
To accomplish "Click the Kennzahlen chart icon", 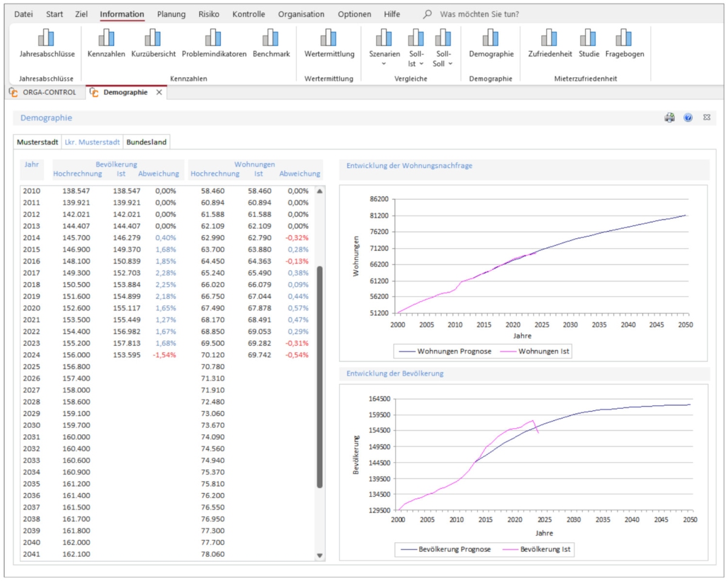I will click(106, 39).
